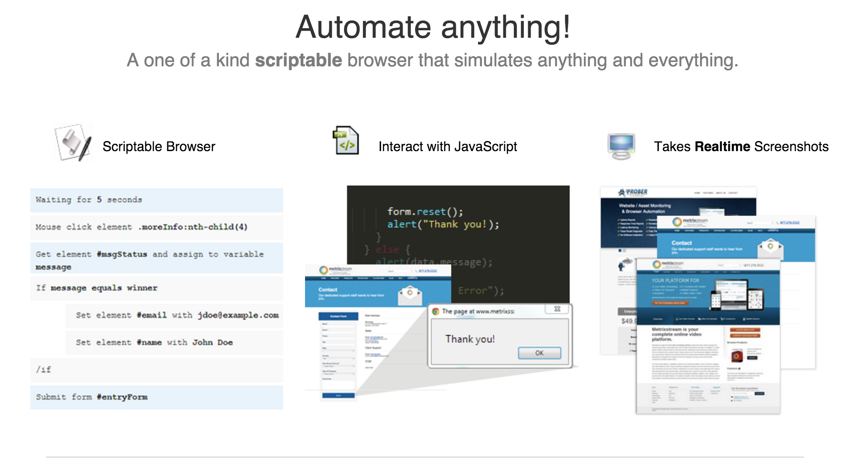Viewport: 868px width, 476px height.
Task: Click the Chrome icon in alert dialog
Action: (436, 311)
